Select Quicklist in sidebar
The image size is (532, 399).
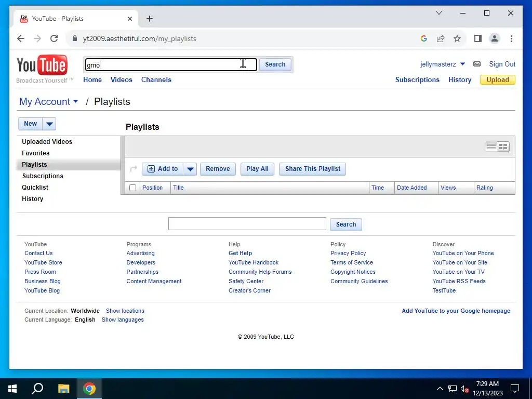point(35,188)
